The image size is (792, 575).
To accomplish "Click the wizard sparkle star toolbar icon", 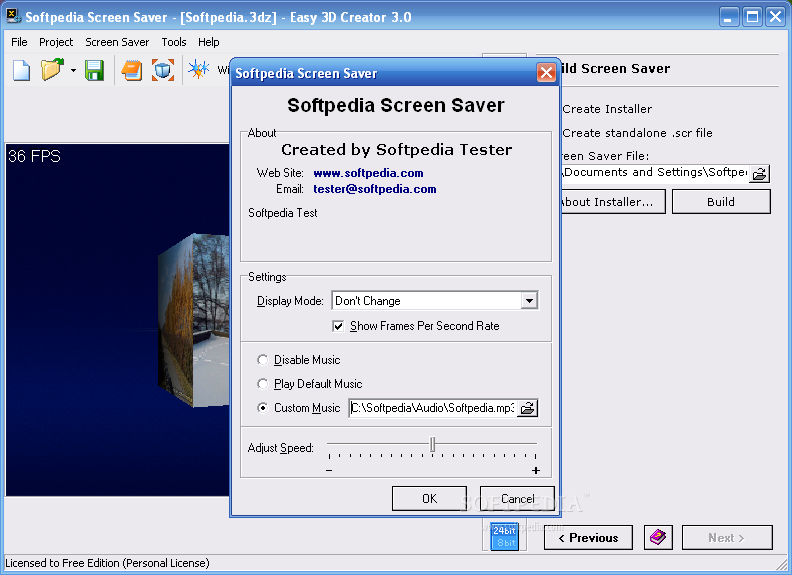I will coord(199,69).
